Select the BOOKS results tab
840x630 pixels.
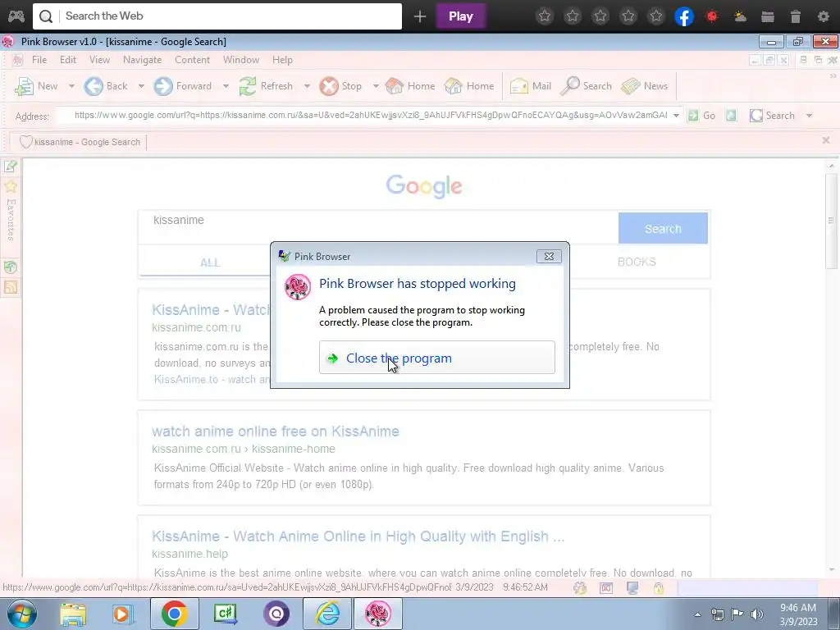[x=637, y=262]
